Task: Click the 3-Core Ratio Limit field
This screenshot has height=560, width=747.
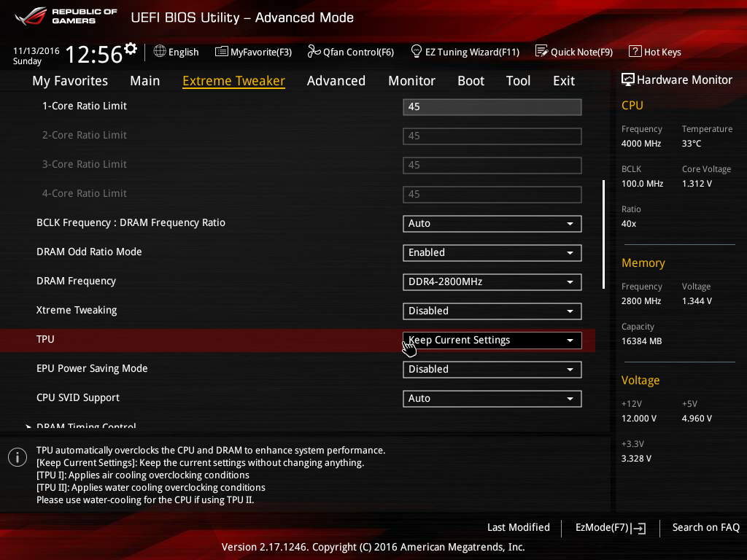Action: 492,166
